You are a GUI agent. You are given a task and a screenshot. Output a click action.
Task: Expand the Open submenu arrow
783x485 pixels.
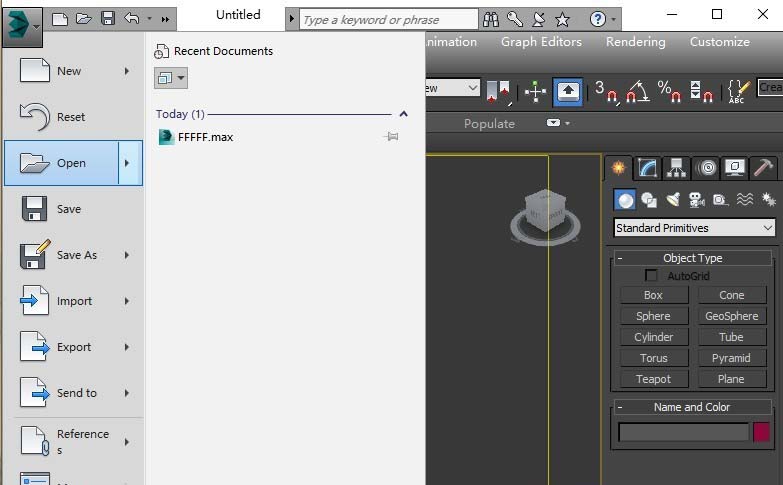(x=130, y=163)
